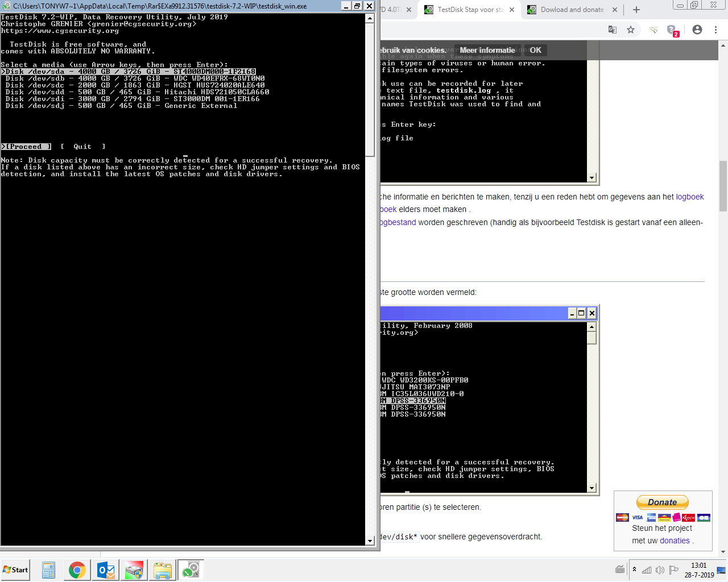Select the [Quit] option in TestDisk
The width and height of the screenshot is (728, 582).
click(82, 147)
